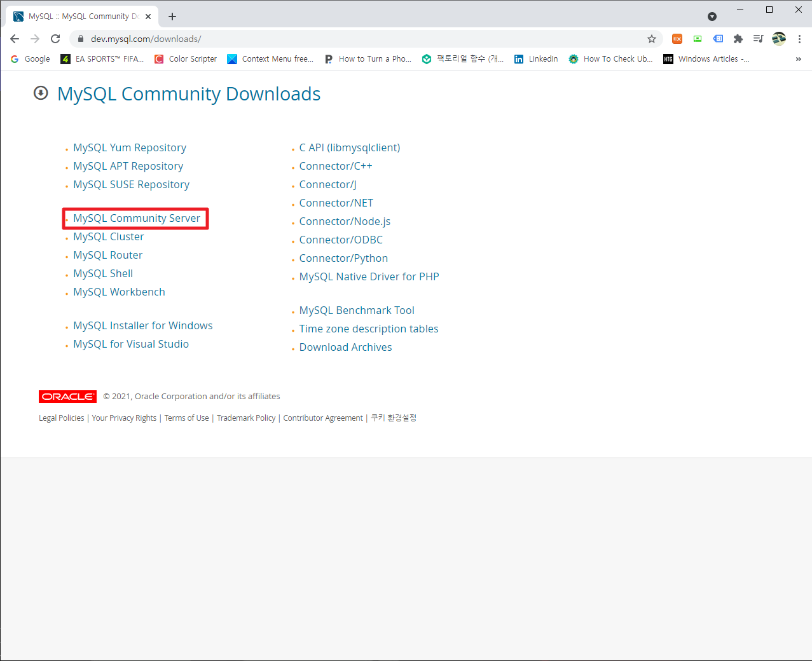
Task: Open Contributor Agreement footer link
Action: point(323,418)
